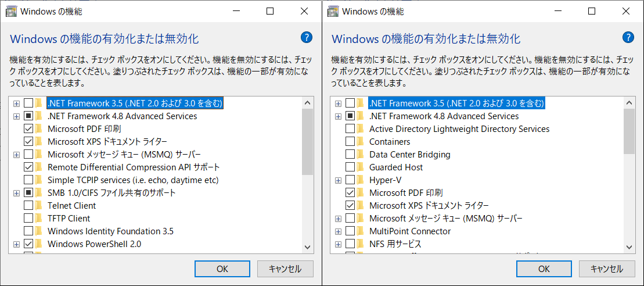Close the right Windows の機能 window
This screenshot has height=286, width=644.
coord(627,12)
